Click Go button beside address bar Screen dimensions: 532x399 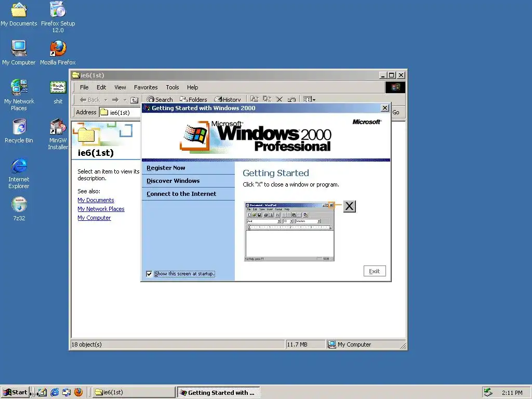(x=396, y=112)
